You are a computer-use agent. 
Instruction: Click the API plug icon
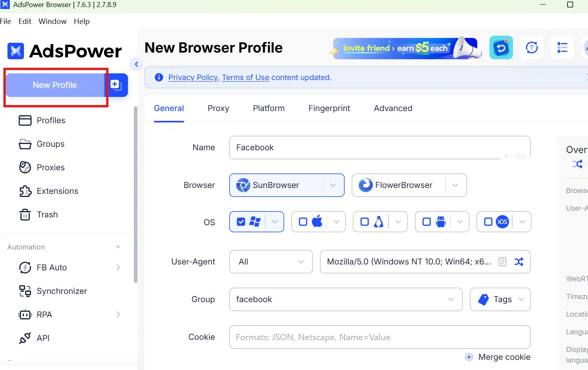[x=25, y=338]
